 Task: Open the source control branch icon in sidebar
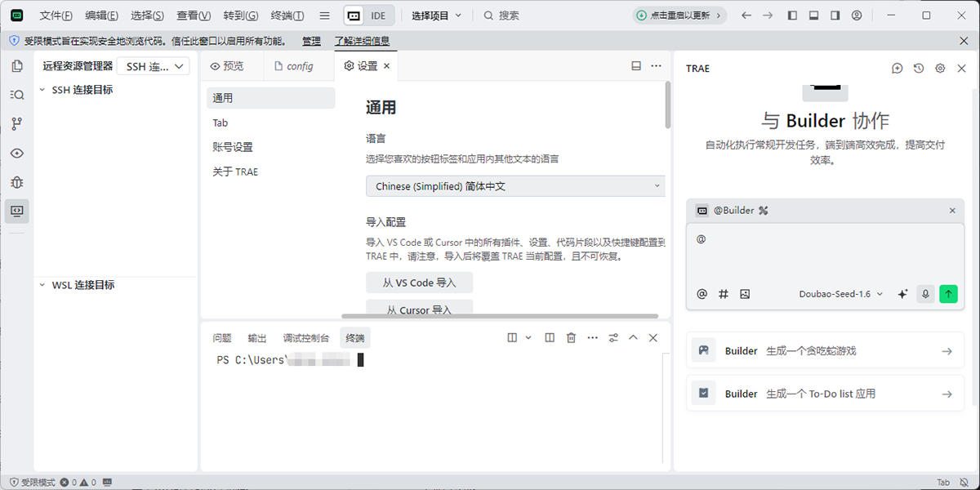[x=16, y=124]
